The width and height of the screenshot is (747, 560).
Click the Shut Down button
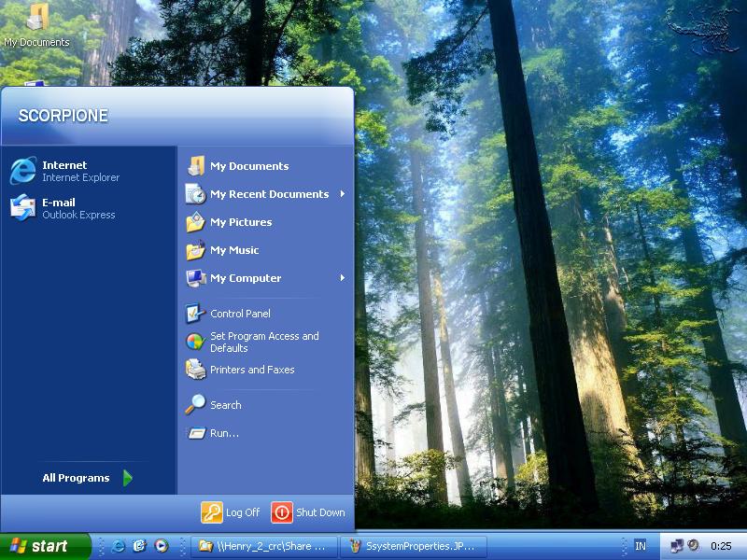pos(309,512)
